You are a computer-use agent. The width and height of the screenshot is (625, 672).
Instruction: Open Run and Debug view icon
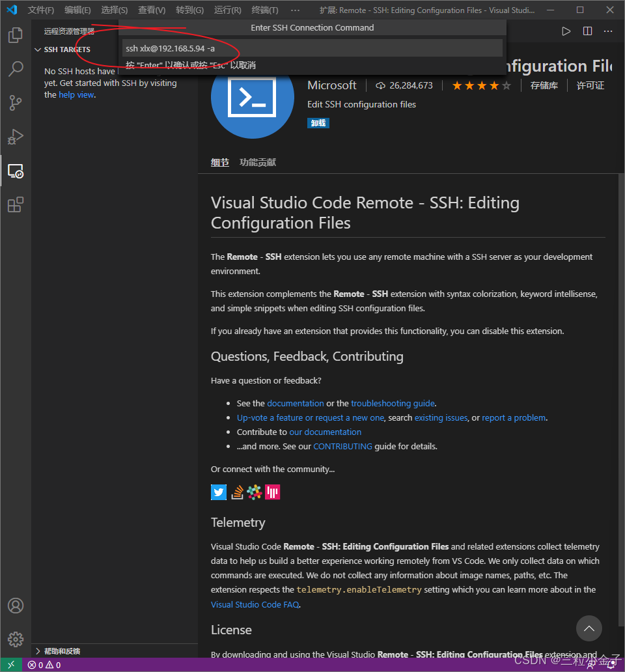pyautogui.click(x=16, y=137)
